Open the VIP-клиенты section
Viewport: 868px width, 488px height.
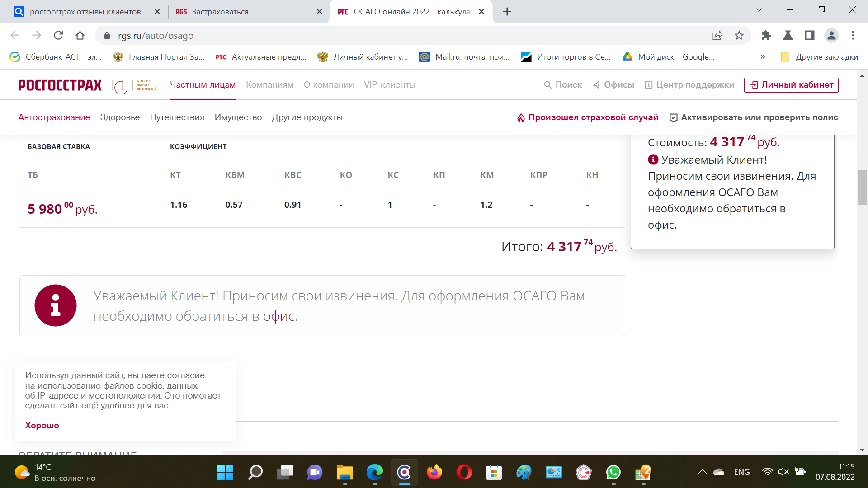[x=390, y=85]
